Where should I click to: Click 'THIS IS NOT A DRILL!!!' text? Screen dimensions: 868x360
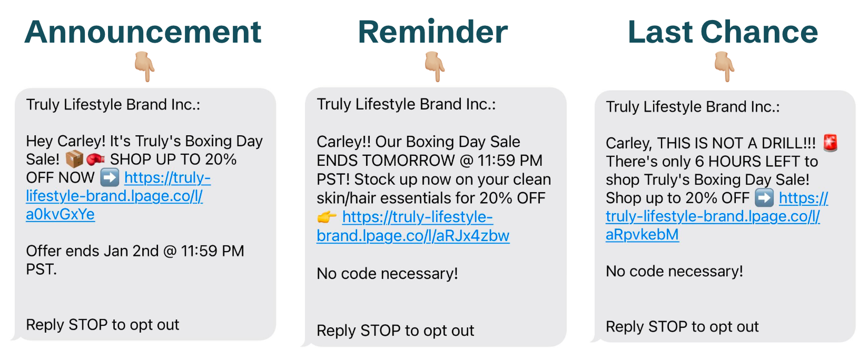(x=736, y=143)
